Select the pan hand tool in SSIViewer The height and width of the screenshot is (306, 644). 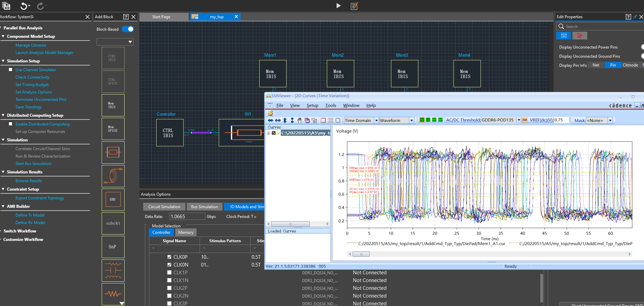(x=300, y=120)
